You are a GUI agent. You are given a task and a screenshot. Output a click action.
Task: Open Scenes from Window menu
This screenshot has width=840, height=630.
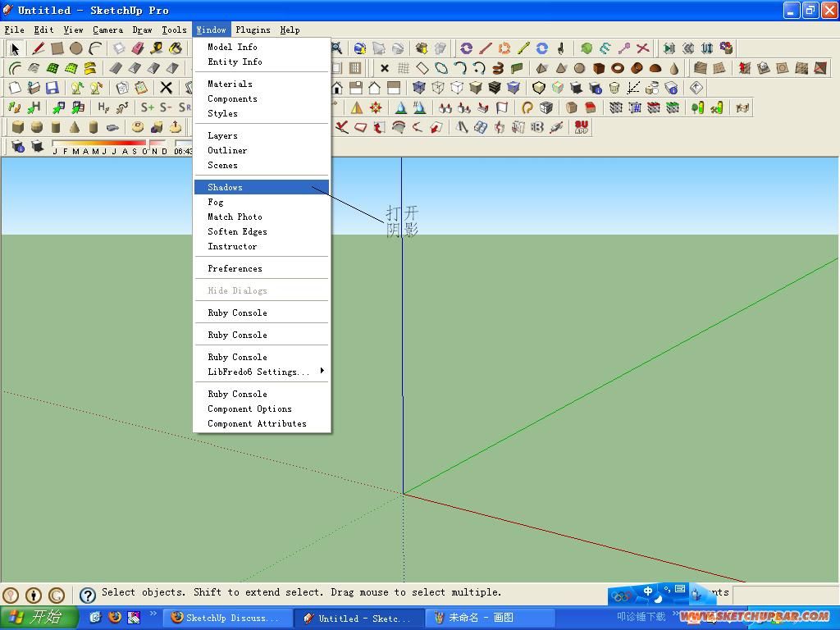[x=262, y=165]
